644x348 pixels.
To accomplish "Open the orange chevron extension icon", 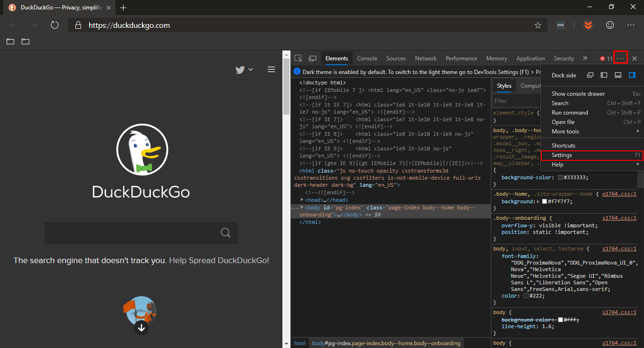I will [588, 25].
